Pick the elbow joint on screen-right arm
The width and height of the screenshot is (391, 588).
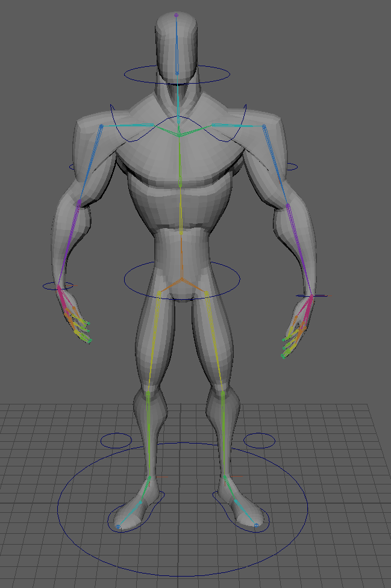(x=287, y=205)
